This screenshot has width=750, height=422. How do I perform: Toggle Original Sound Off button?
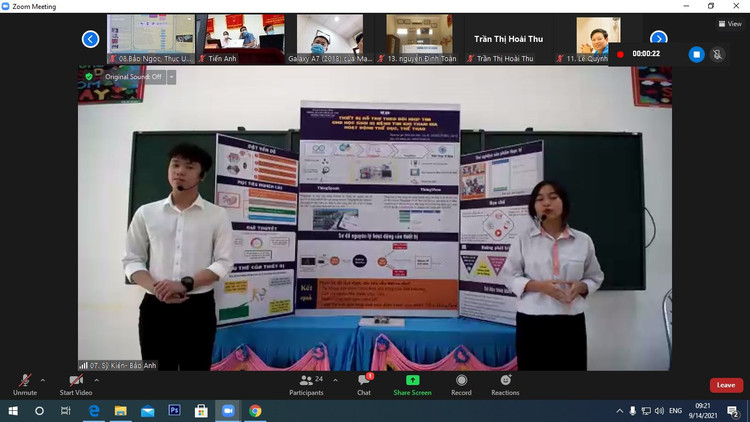pos(134,76)
